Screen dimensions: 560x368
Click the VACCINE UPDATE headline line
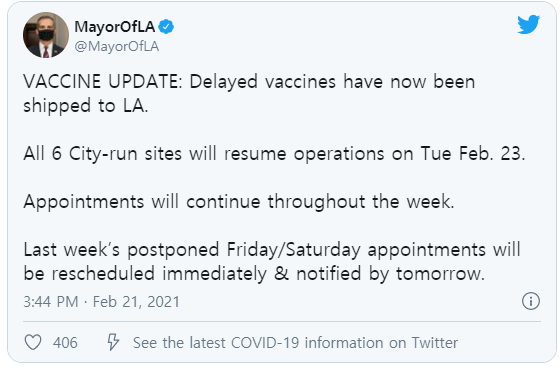click(x=249, y=82)
